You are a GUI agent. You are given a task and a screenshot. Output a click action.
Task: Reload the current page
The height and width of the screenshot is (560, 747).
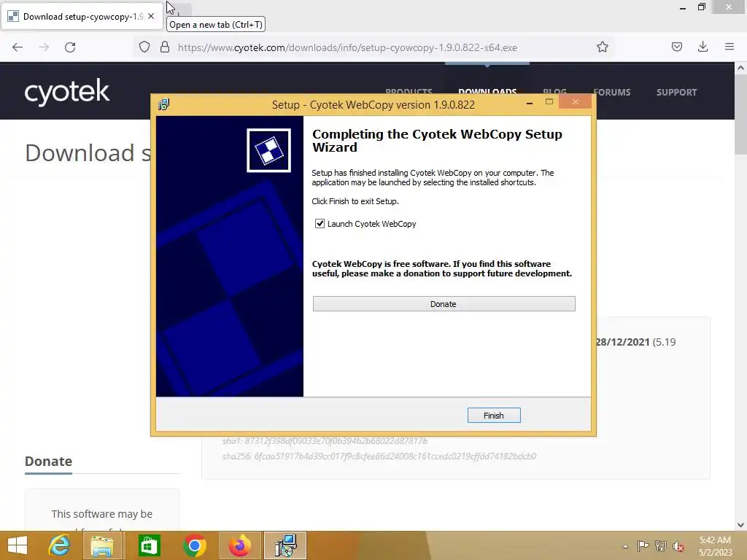70,47
